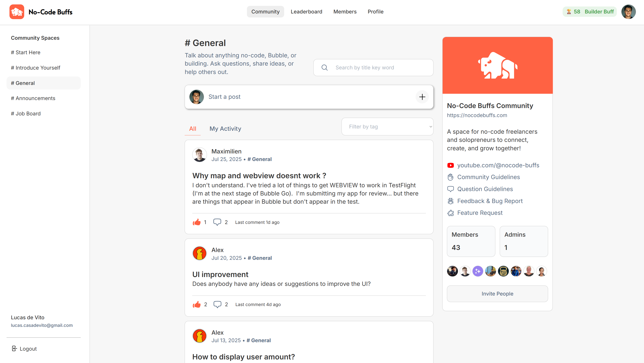This screenshot has width=644, height=363.
Task: Open the https://nocodebuffs.com link
Action: pos(477,115)
